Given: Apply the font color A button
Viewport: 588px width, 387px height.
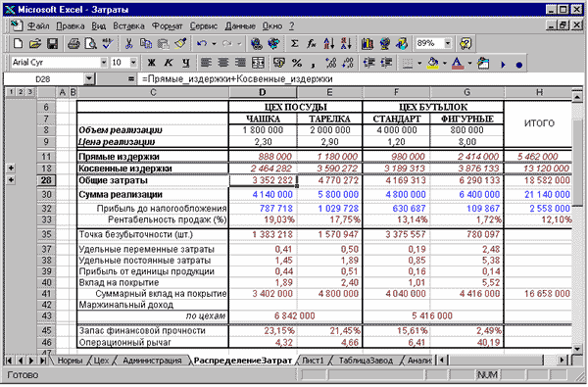Looking at the screenshot, I should coord(457,63).
